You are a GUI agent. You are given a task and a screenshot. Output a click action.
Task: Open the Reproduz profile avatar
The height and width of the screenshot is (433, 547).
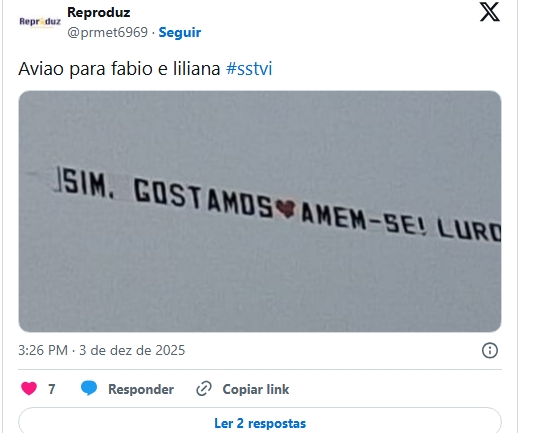point(40,22)
